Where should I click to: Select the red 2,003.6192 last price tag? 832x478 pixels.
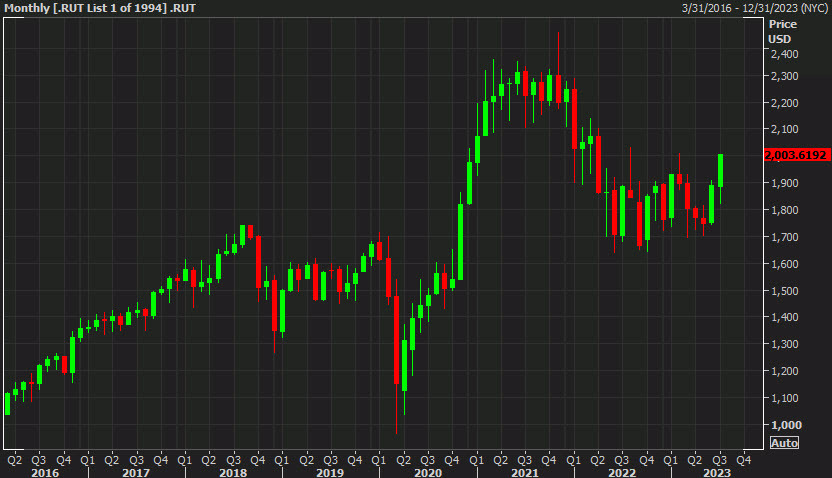pos(797,155)
